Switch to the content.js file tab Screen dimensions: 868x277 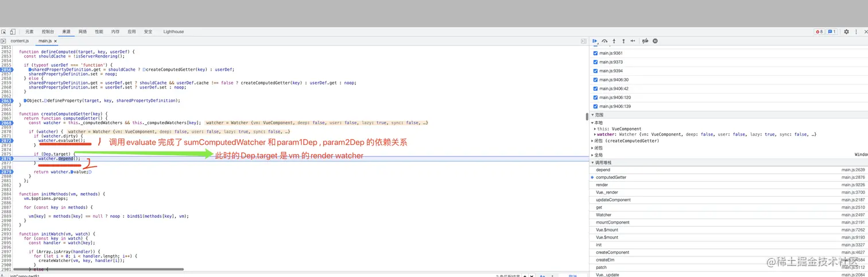point(20,41)
